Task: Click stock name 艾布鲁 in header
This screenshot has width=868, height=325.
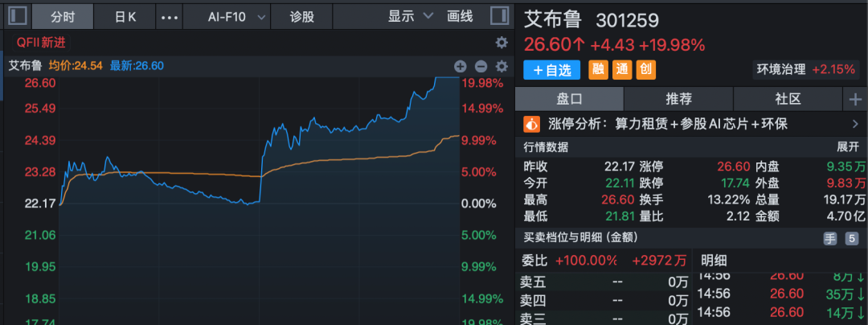Action: 553,20
